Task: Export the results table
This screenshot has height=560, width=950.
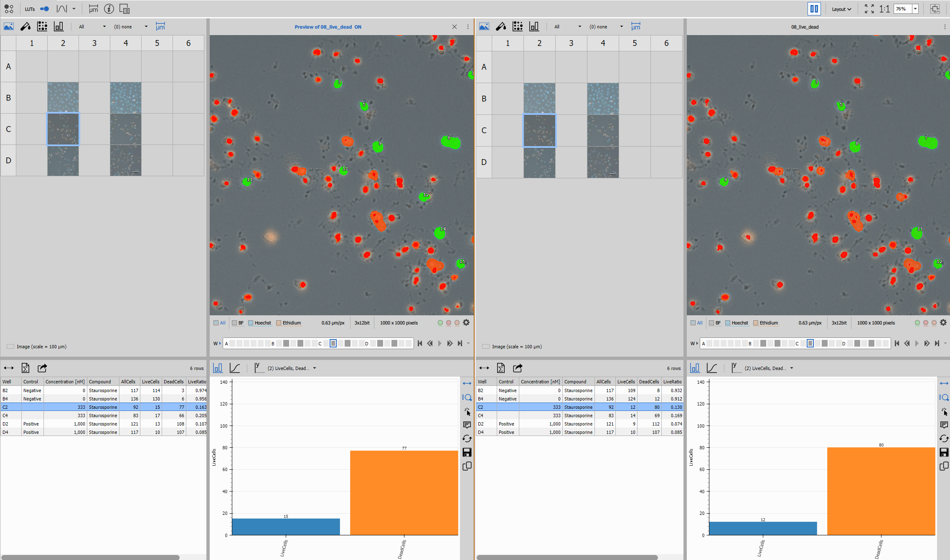Action: 42,368
